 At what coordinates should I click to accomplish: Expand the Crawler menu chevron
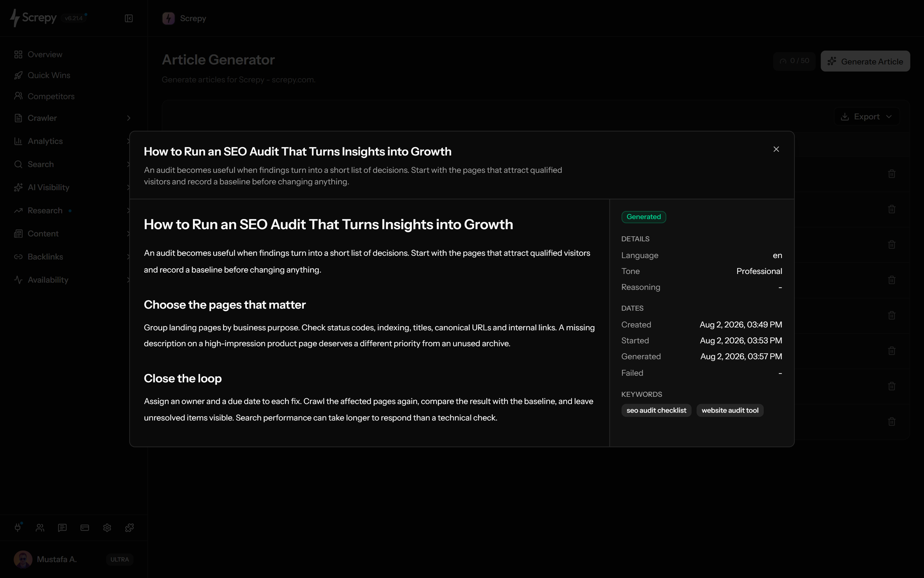pyautogui.click(x=129, y=118)
